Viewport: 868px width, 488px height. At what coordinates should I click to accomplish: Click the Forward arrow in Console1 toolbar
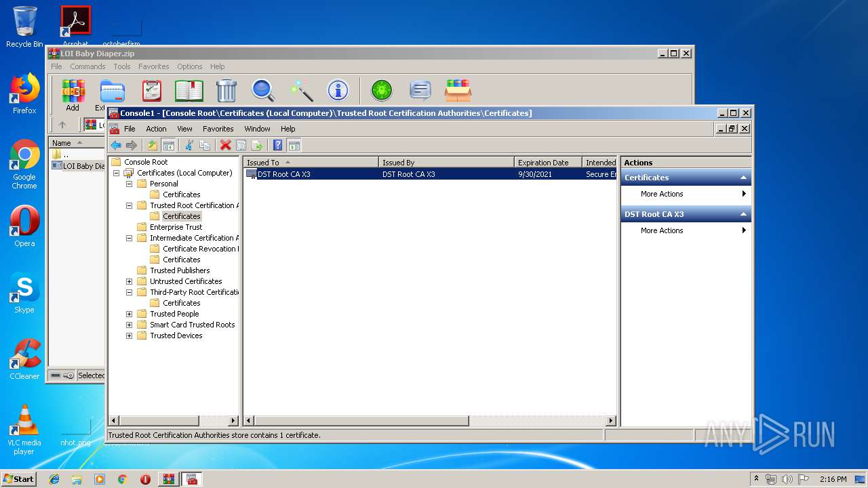coord(132,145)
